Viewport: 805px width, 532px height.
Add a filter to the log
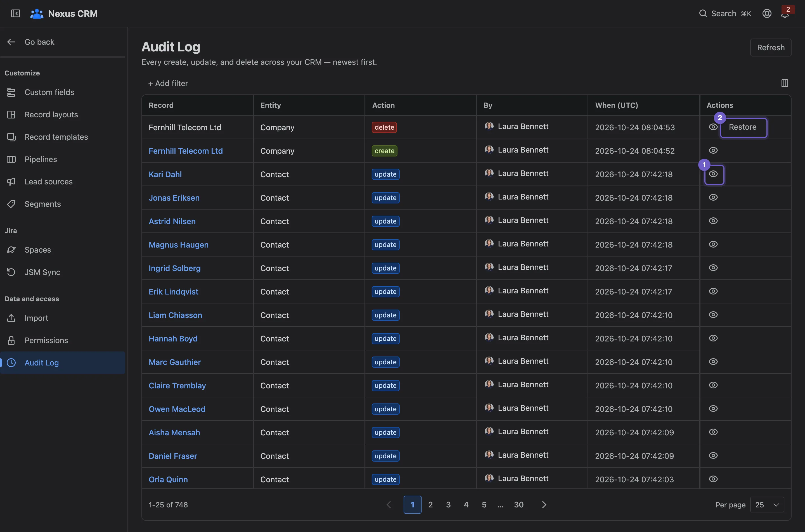tap(168, 84)
